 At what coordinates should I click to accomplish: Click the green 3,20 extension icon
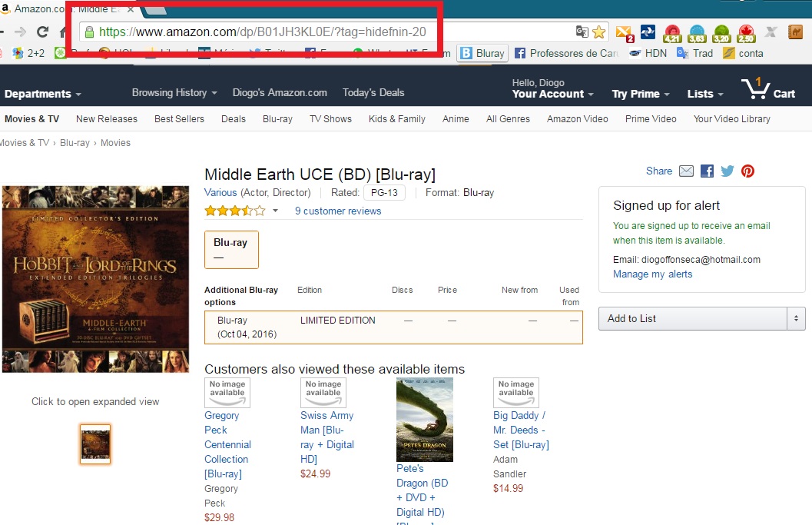click(x=721, y=34)
